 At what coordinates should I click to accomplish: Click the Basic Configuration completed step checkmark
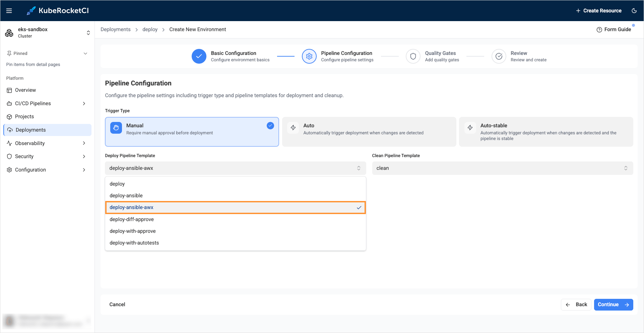tap(199, 56)
